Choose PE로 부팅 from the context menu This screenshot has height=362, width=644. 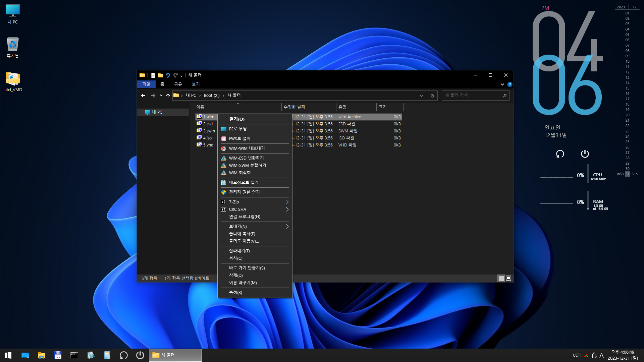[x=255, y=129]
